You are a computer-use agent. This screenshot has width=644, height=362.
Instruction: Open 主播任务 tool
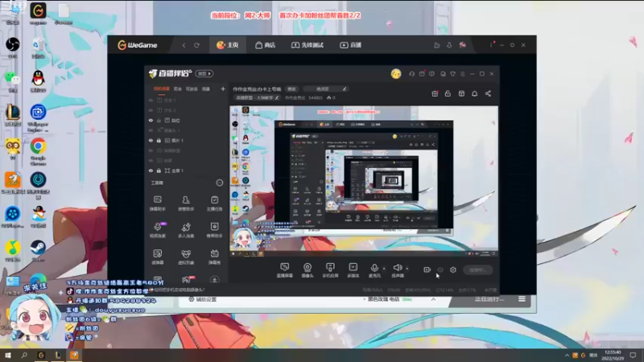coord(214,204)
